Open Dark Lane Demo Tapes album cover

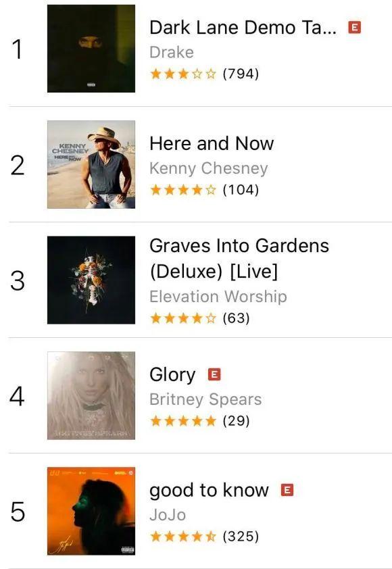[91, 49]
